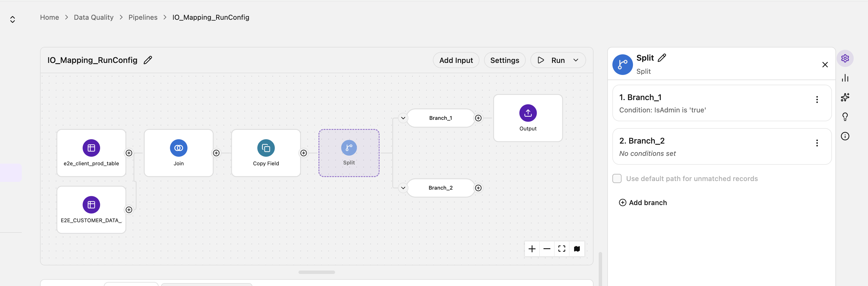Open pipeline Settings
This screenshot has height=286, width=868.
click(x=504, y=60)
